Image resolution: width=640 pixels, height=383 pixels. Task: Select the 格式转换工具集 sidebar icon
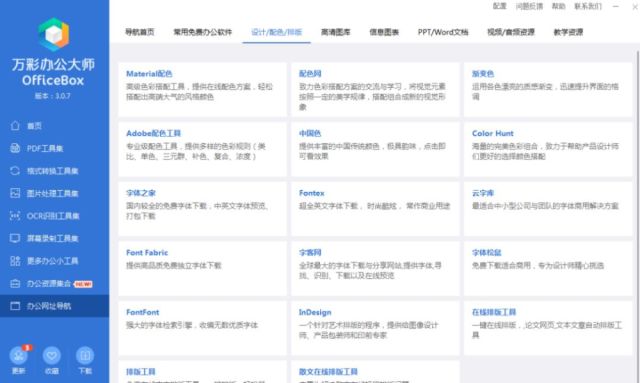(15, 171)
